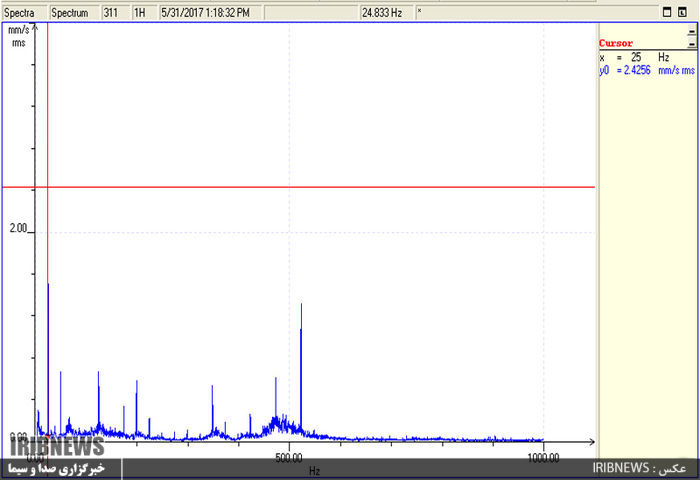Collapse the Cursor panel with its minimize button

pos(690,43)
